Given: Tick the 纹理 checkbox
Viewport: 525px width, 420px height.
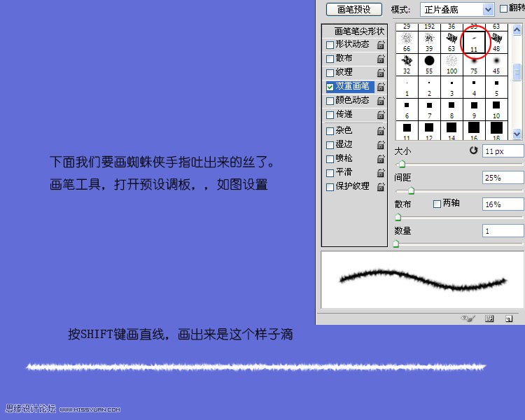Looking at the screenshot, I should click(330, 73).
